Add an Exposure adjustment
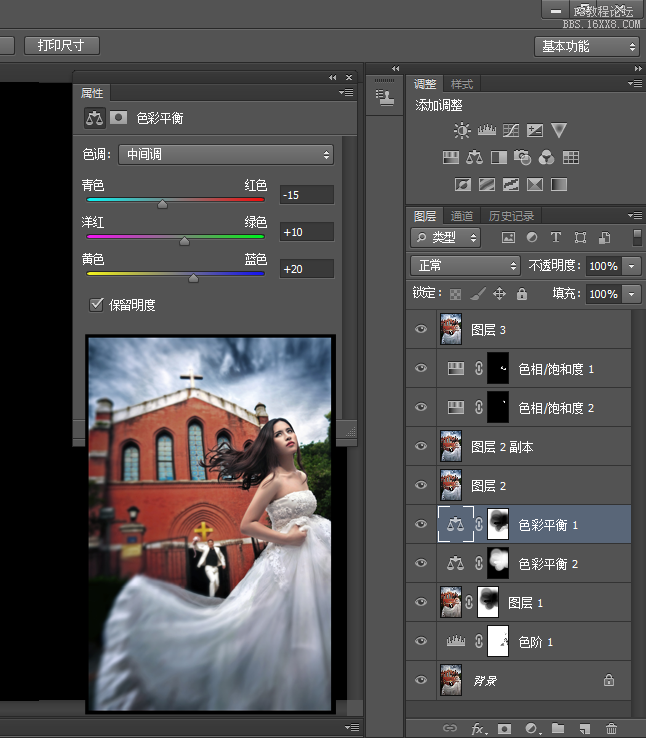This screenshot has width=646, height=738. click(534, 130)
